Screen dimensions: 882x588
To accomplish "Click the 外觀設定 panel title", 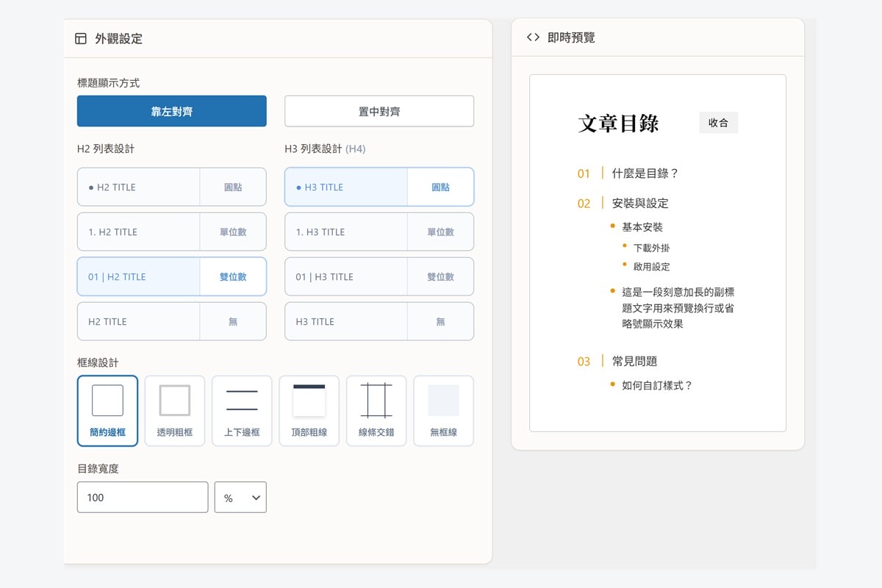I will coord(118,39).
